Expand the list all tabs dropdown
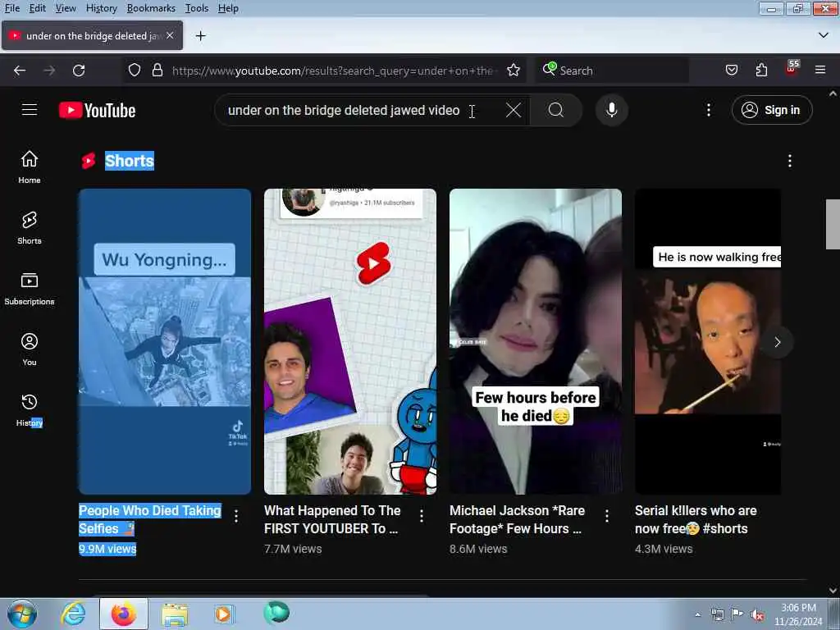This screenshot has height=630, width=840. [x=824, y=35]
